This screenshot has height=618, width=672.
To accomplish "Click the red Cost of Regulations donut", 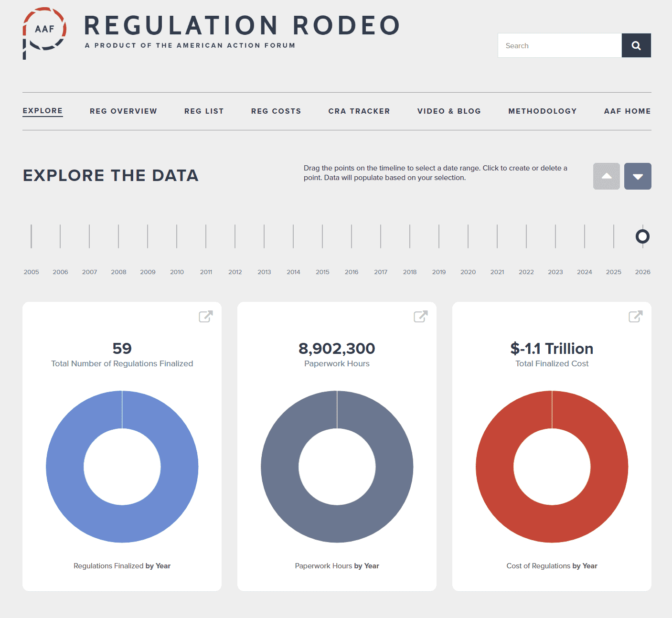I will (x=495, y=467).
